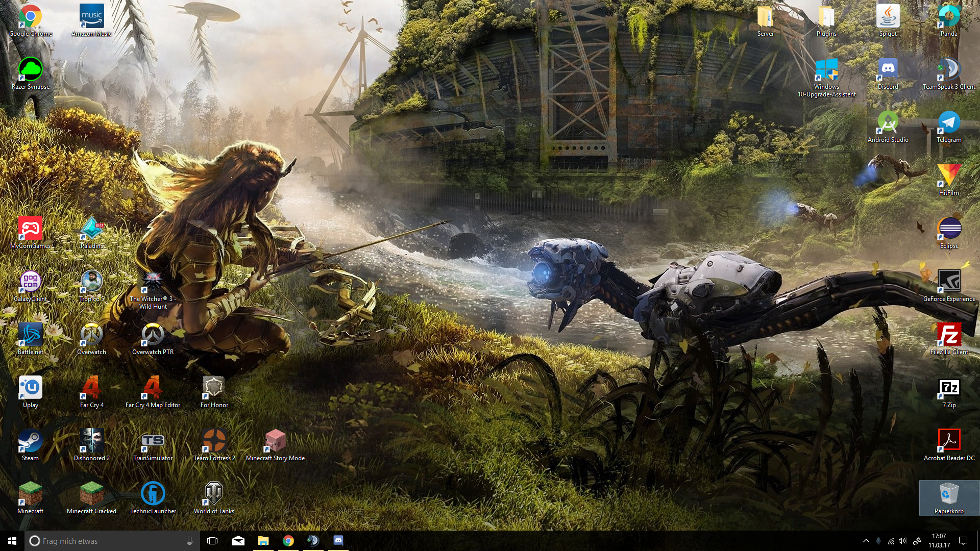Click the Telegram desktop icon
The height and width of the screenshot is (551, 980).
(949, 127)
